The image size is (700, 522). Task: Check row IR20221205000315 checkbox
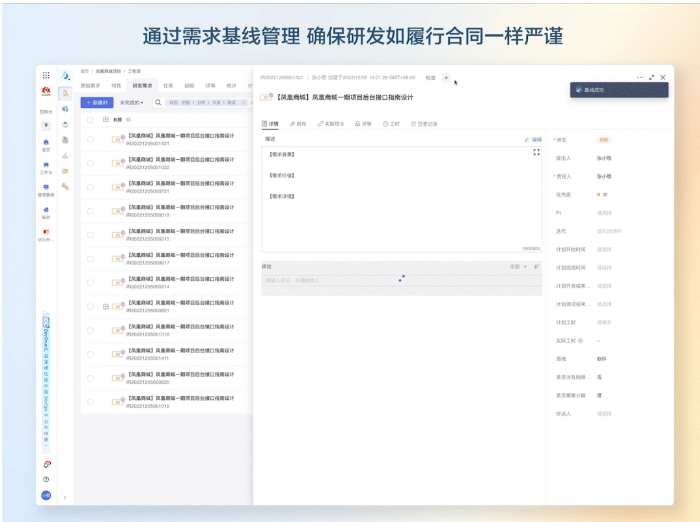click(x=90, y=235)
